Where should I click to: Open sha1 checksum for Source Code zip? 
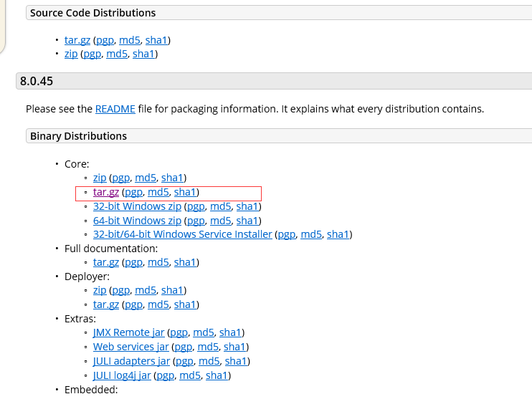point(143,54)
